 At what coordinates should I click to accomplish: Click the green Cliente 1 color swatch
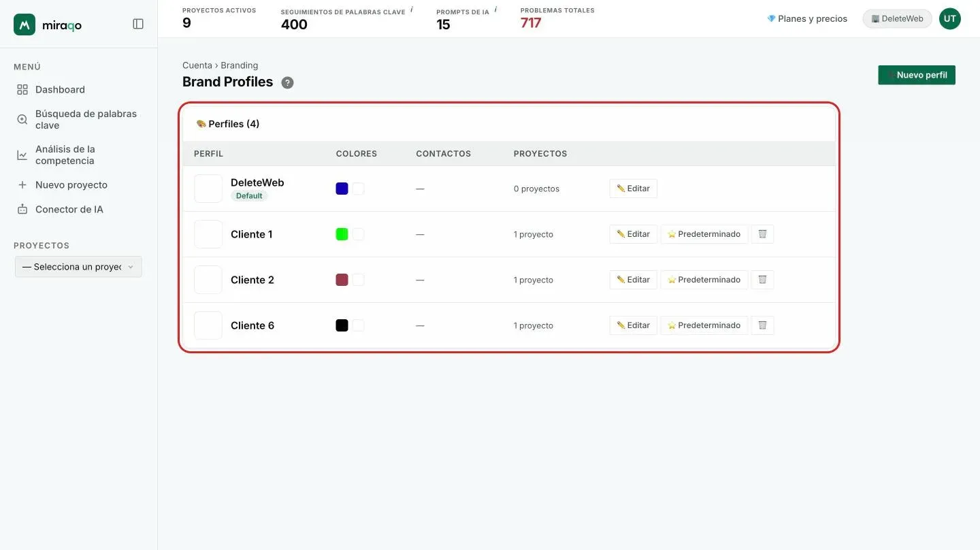(342, 234)
